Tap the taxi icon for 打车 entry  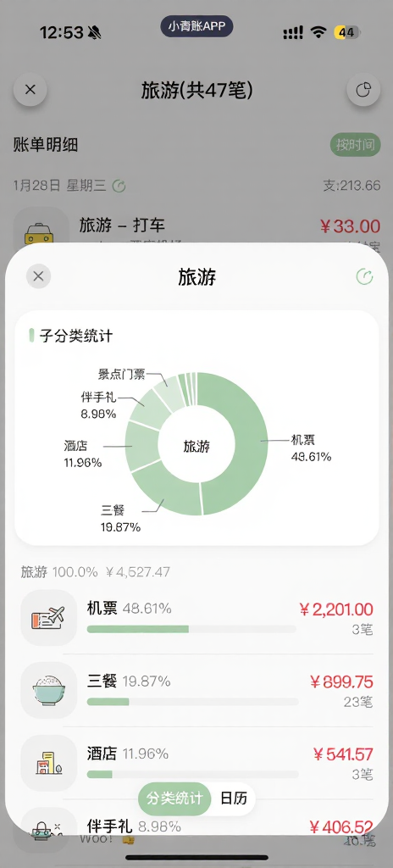tap(41, 227)
